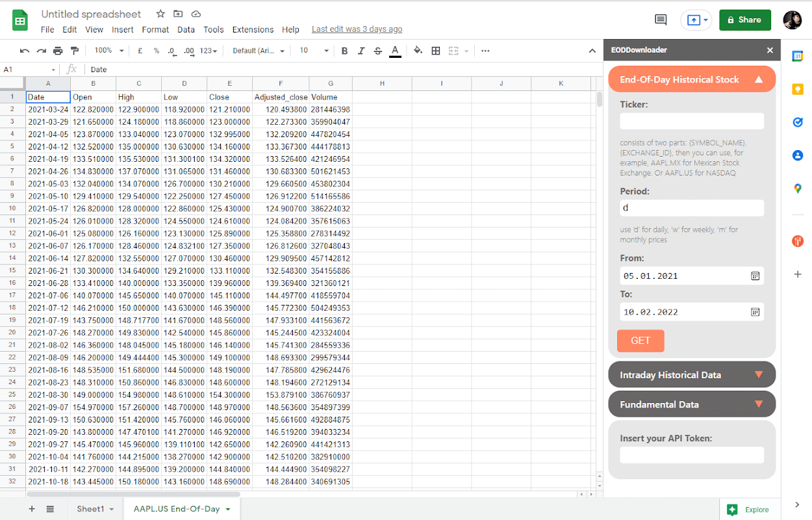Open the orange add-on icon in side panel
Viewport: 812px width, 520px height.
[798, 241]
